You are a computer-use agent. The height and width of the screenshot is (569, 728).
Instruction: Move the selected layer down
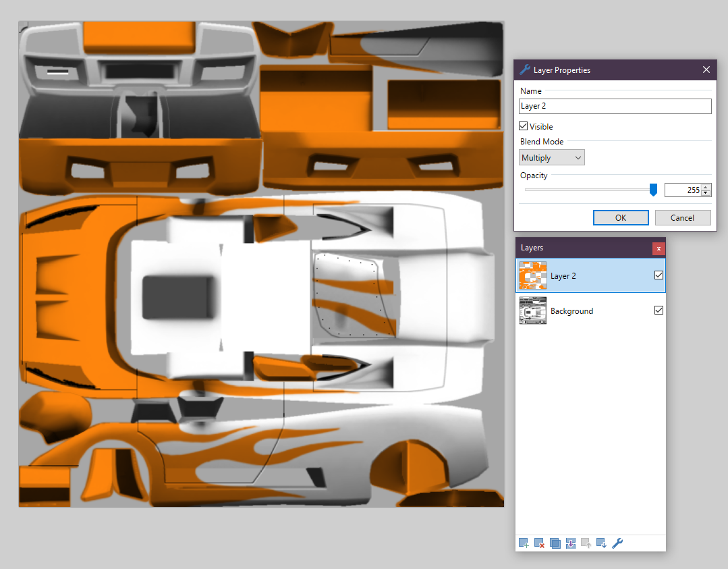click(x=601, y=543)
